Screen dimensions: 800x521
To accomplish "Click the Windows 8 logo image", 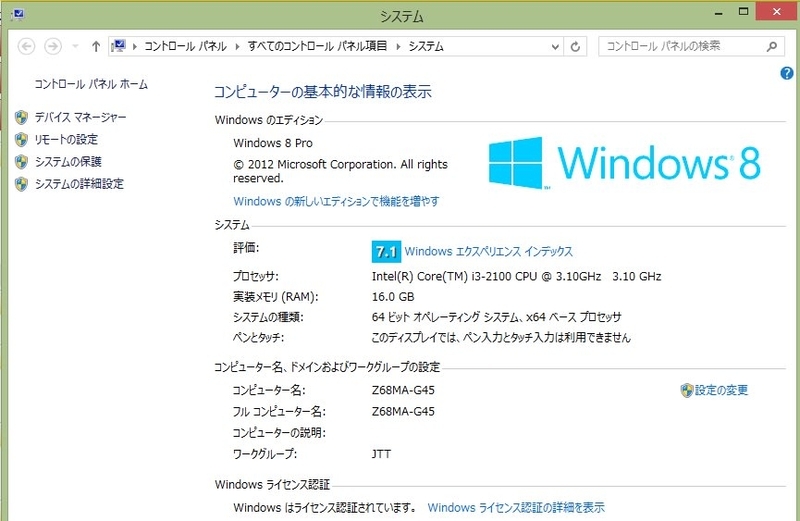I will pos(624,163).
